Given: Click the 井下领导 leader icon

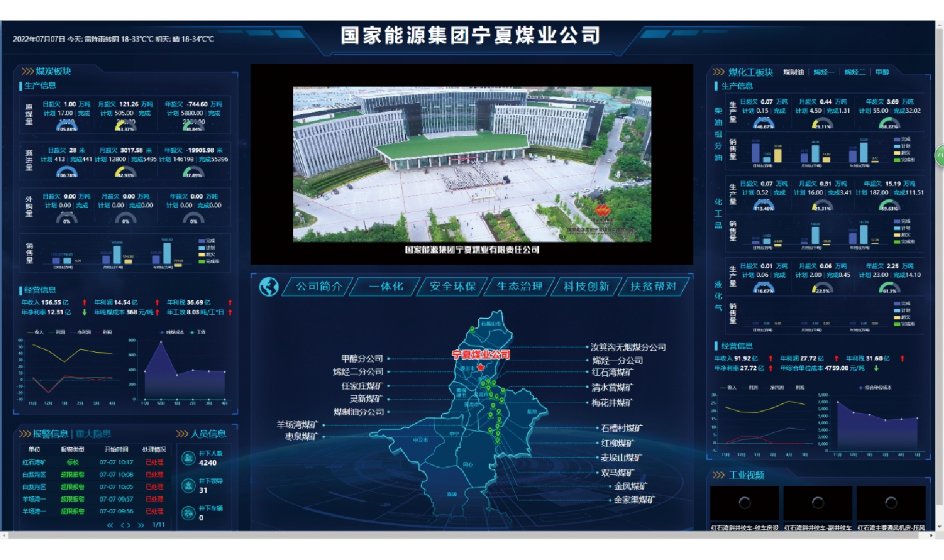Looking at the screenshot, I should (188, 485).
